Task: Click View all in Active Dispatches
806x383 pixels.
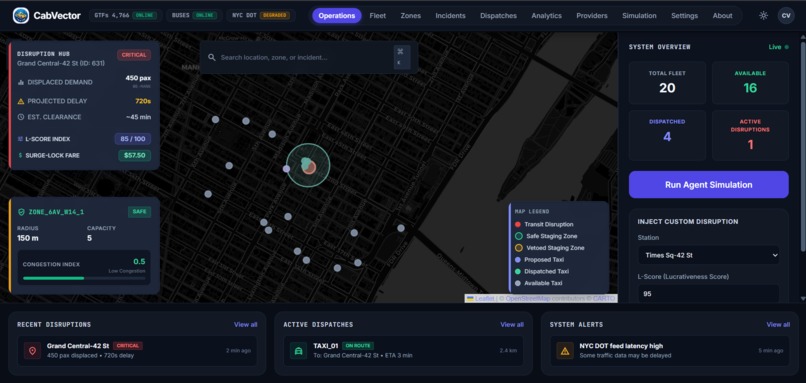Action: coord(512,324)
